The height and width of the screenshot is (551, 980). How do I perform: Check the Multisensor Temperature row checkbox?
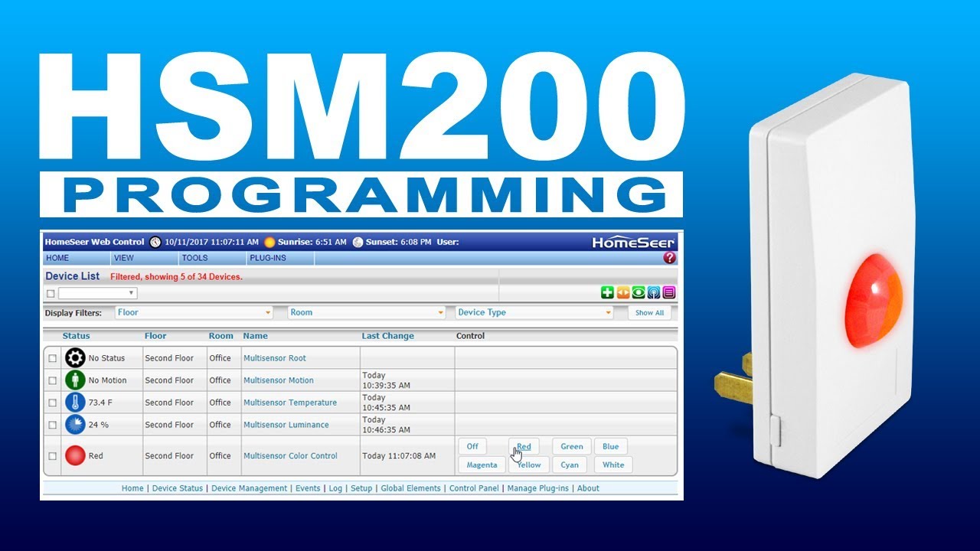[52, 403]
